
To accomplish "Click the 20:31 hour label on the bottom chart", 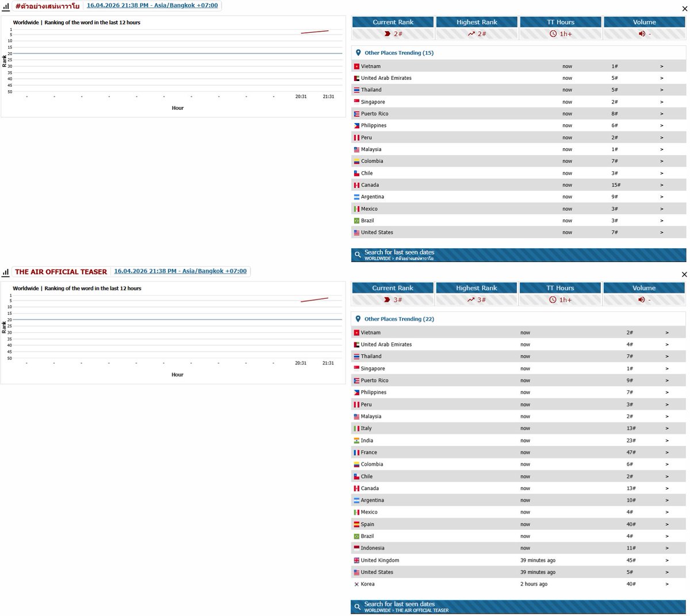I will coord(301,363).
